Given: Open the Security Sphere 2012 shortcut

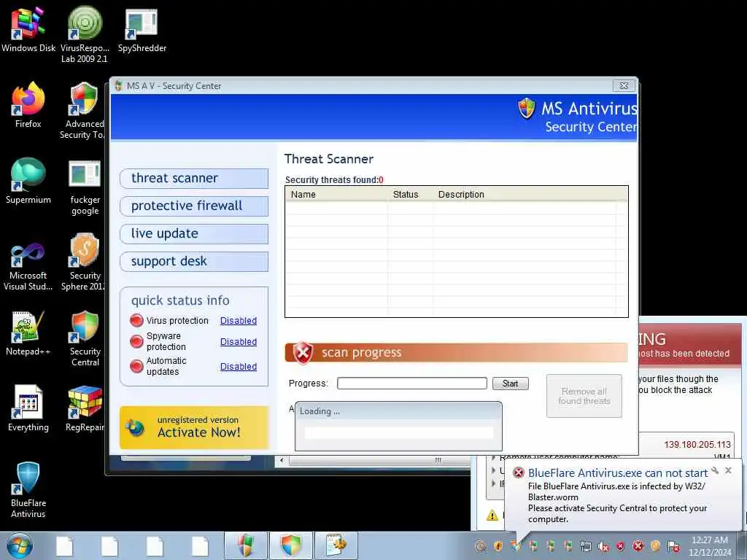Looking at the screenshot, I should [85, 262].
